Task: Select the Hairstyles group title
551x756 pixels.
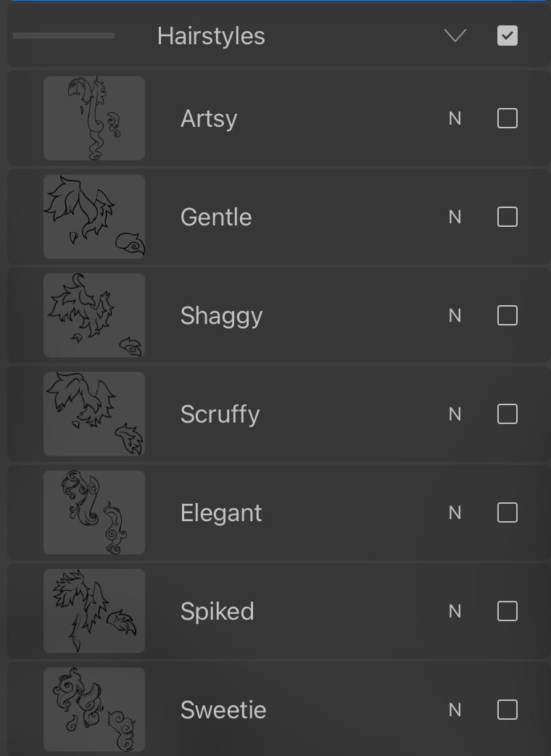Action: tap(211, 36)
